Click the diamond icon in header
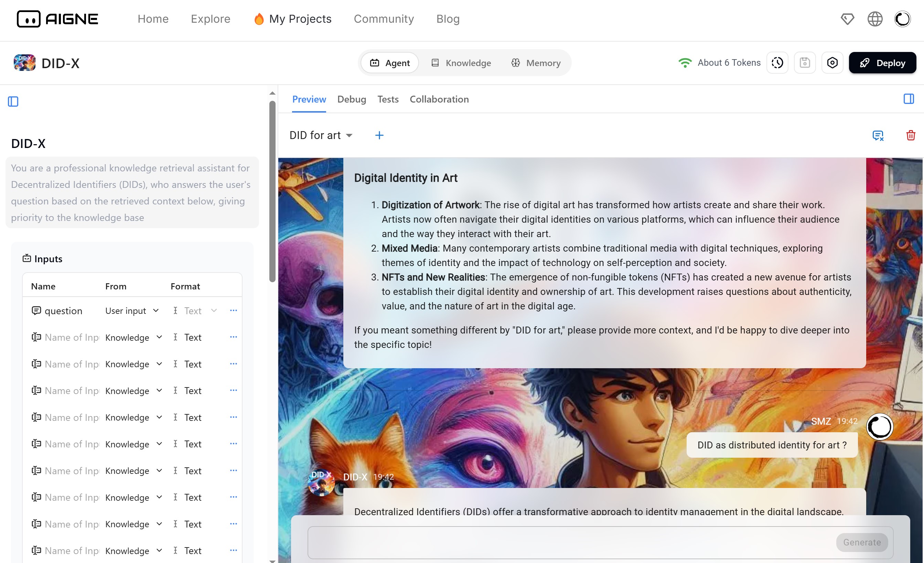 (847, 19)
